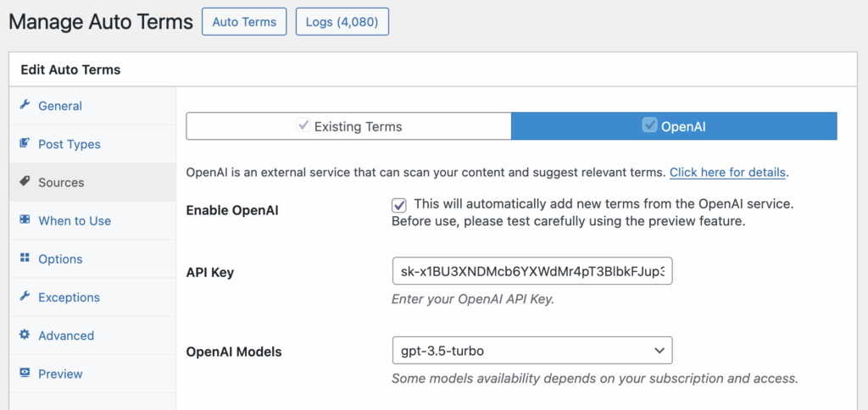Click the Advanced gear icon
Screen dimensions: 868x410
click(x=25, y=335)
